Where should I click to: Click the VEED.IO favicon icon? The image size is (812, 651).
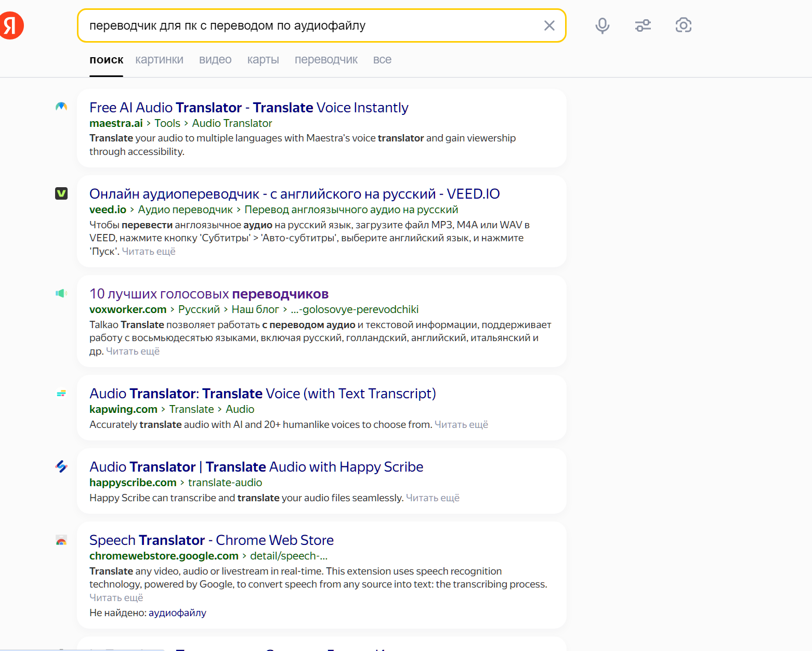pyautogui.click(x=61, y=193)
